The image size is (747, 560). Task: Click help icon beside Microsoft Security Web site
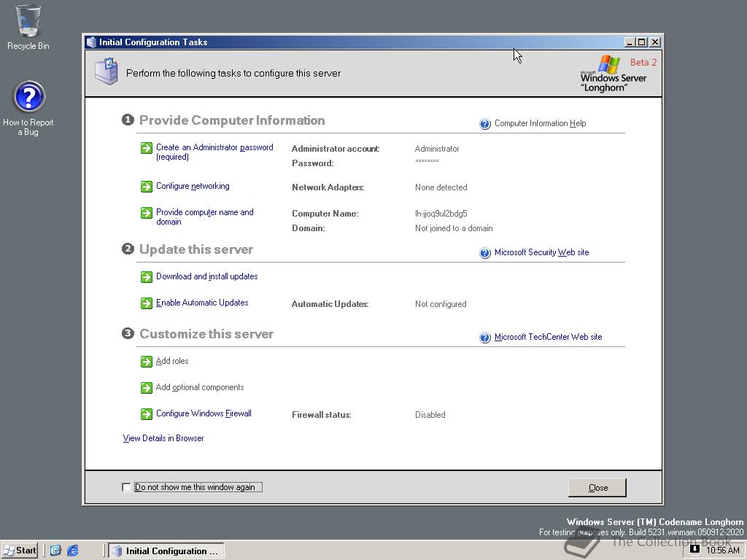[x=485, y=253]
